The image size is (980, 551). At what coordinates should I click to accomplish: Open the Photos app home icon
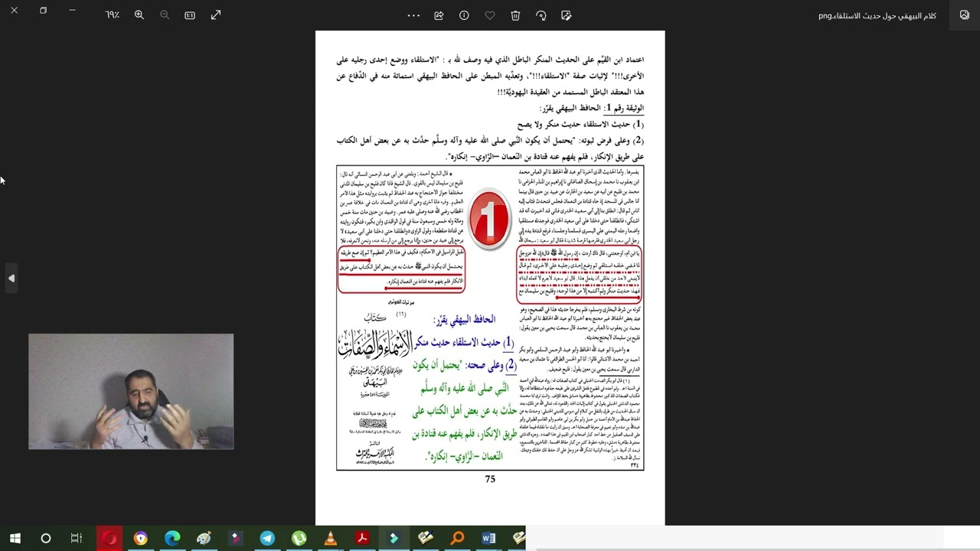(965, 15)
